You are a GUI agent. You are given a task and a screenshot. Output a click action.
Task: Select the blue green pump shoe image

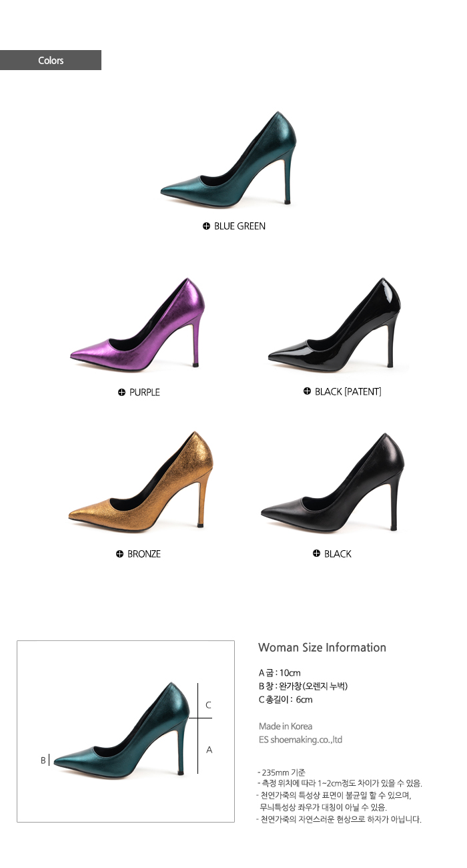pyautogui.click(x=229, y=158)
